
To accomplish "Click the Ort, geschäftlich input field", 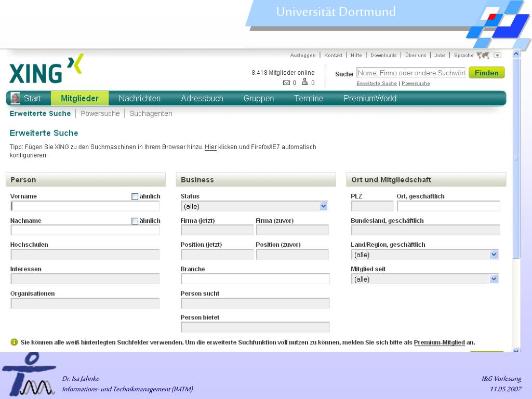I will (448, 206).
